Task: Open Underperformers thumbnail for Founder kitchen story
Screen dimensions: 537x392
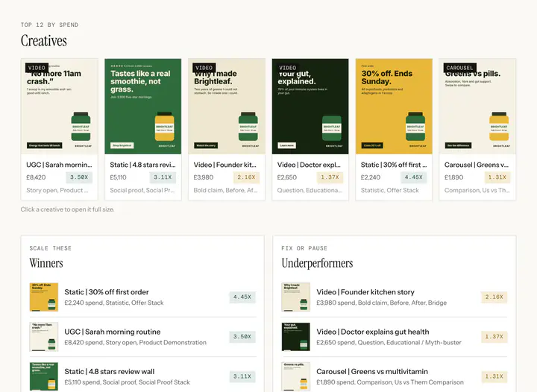Action: 296,297
